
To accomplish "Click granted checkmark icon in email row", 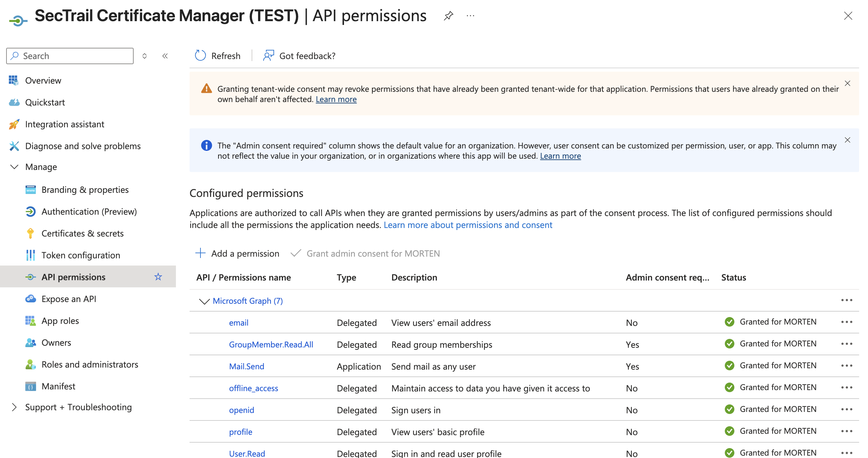I will tap(730, 322).
